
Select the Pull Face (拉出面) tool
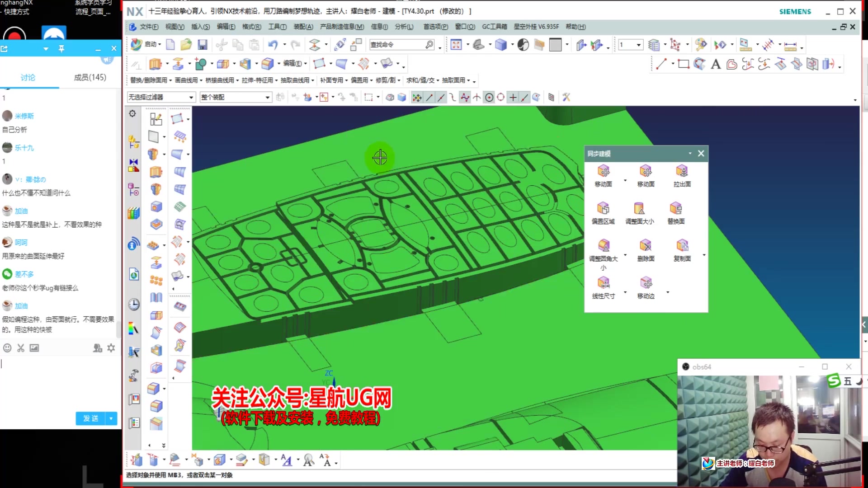coord(682,172)
